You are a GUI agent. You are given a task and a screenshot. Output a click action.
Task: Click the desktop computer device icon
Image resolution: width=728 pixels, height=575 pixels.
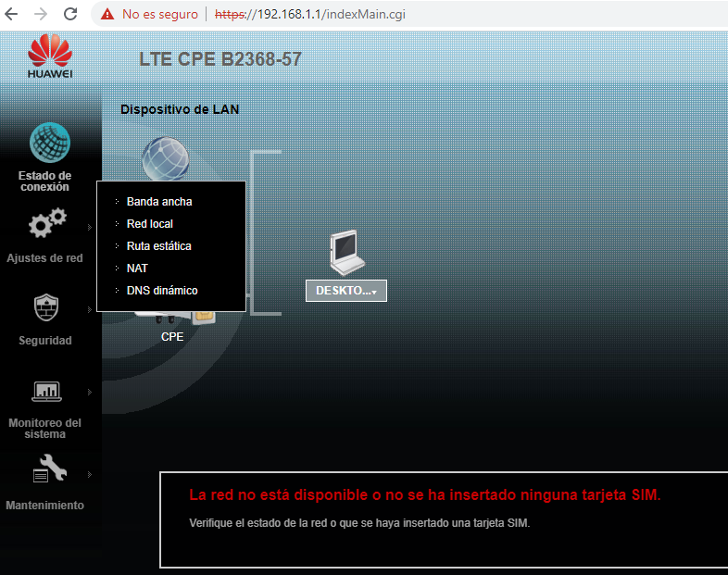(347, 253)
